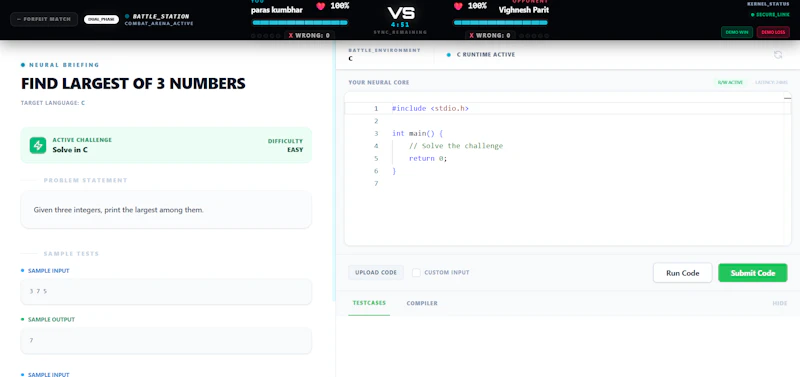Click the LATENCY status text

[x=771, y=82]
